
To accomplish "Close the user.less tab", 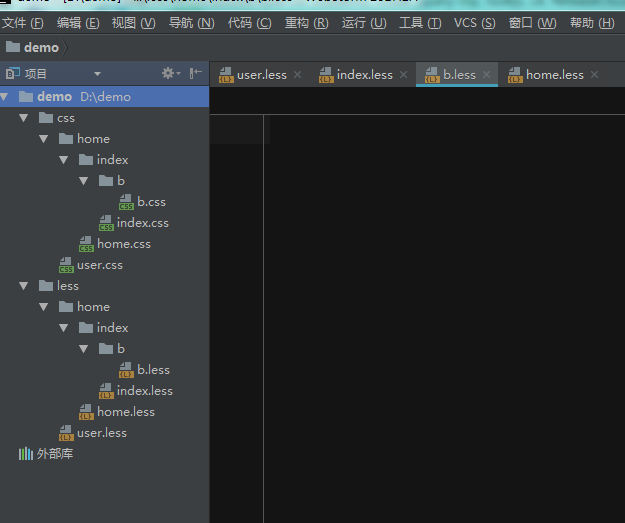I will [x=297, y=75].
